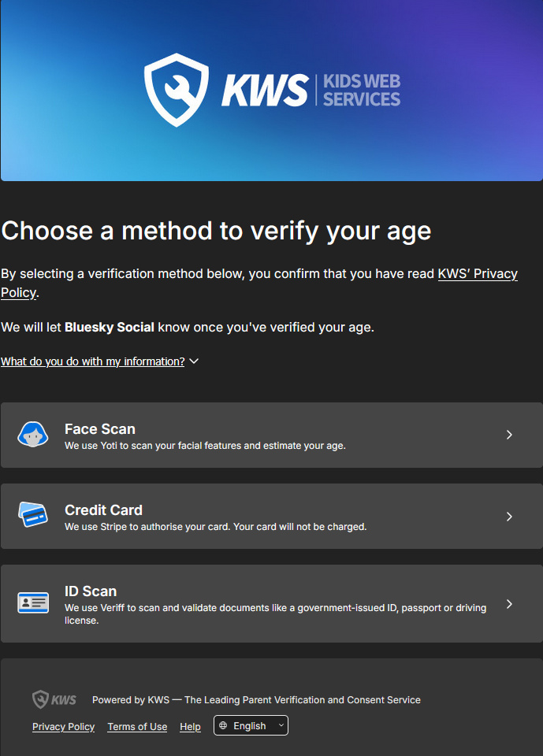Click the chevron next to information question
Image resolution: width=543 pixels, height=756 pixels.
click(x=194, y=361)
